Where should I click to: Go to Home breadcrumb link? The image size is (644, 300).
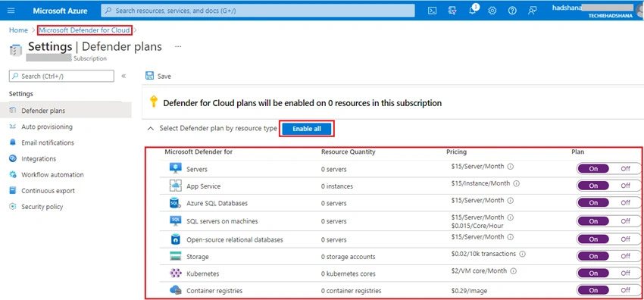pyautogui.click(x=18, y=30)
